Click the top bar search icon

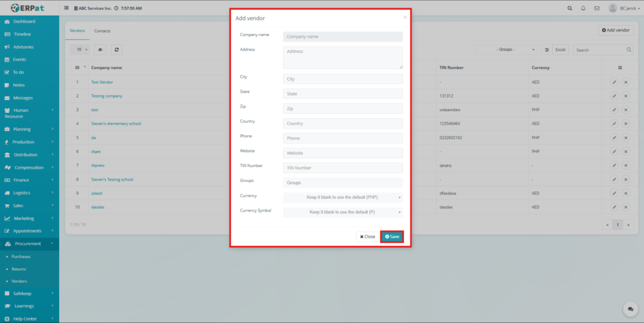[x=570, y=8]
